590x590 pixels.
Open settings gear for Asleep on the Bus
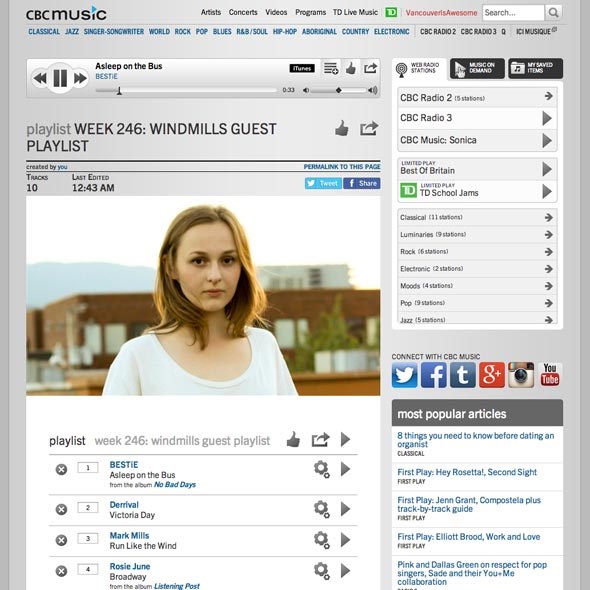[x=322, y=469]
